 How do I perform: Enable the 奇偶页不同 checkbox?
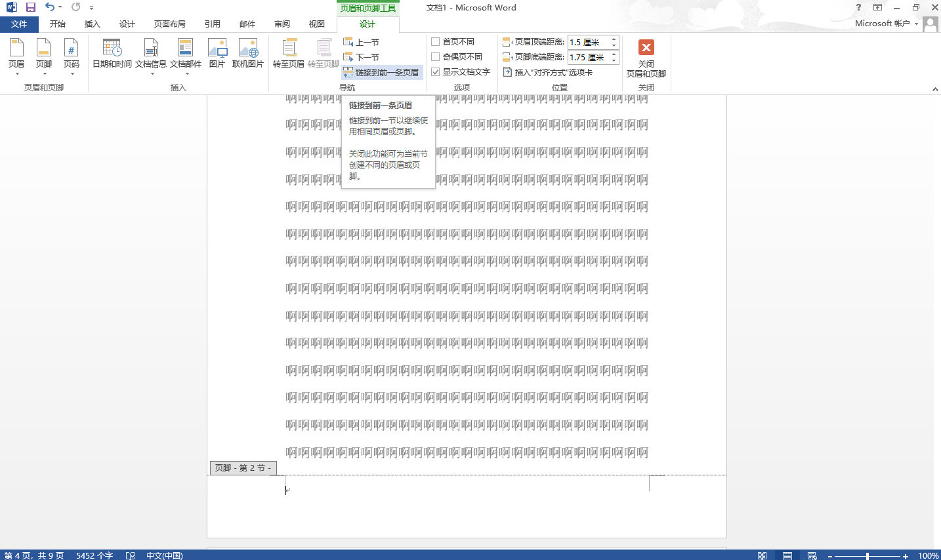pos(436,57)
